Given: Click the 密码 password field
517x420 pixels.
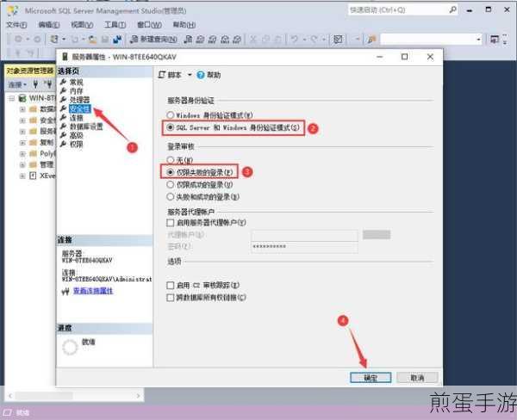Looking at the screenshot, I should [304, 247].
